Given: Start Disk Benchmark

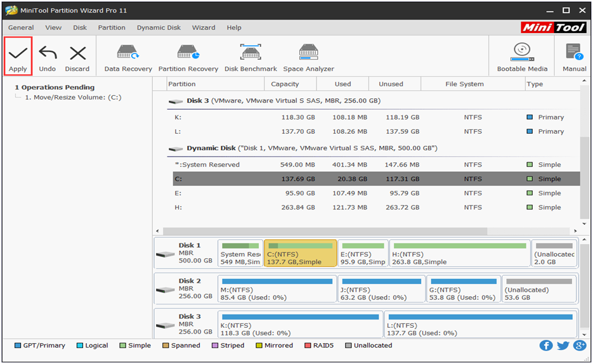Looking at the screenshot, I should (251, 58).
